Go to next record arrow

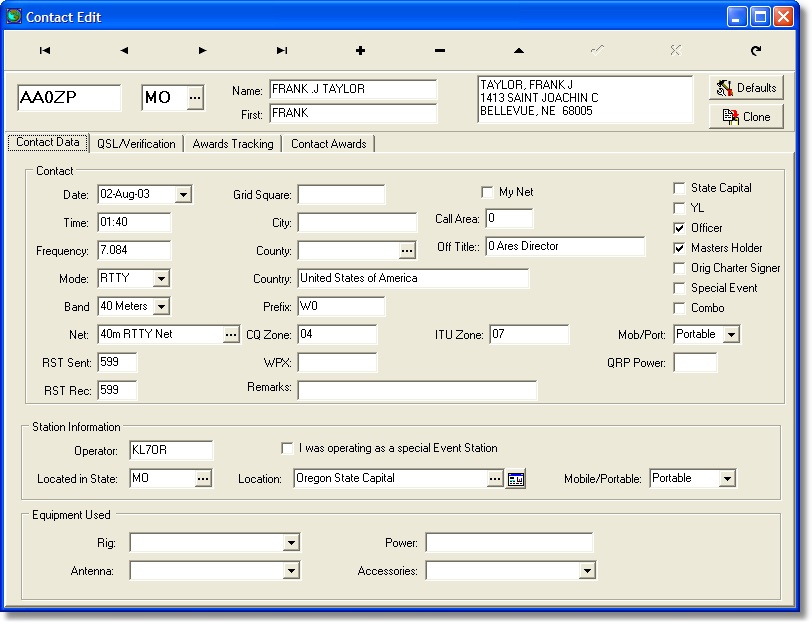(203, 50)
